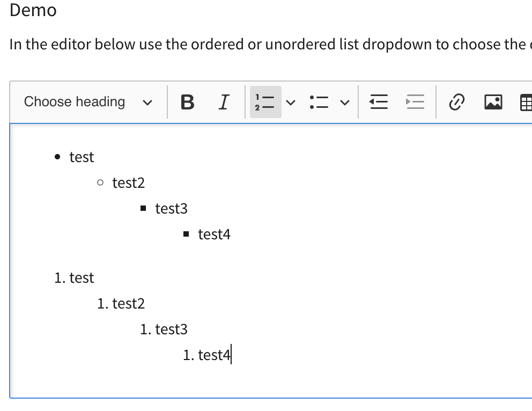The height and width of the screenshot is (411, 532).
Task: Insert a table using the table icon
Action: pos(526,101)
